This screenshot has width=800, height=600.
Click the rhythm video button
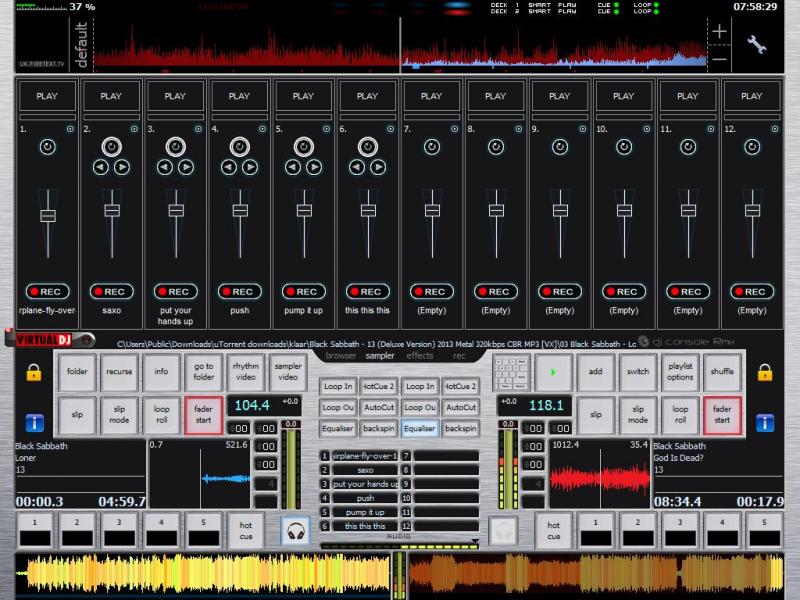(246, 371)
